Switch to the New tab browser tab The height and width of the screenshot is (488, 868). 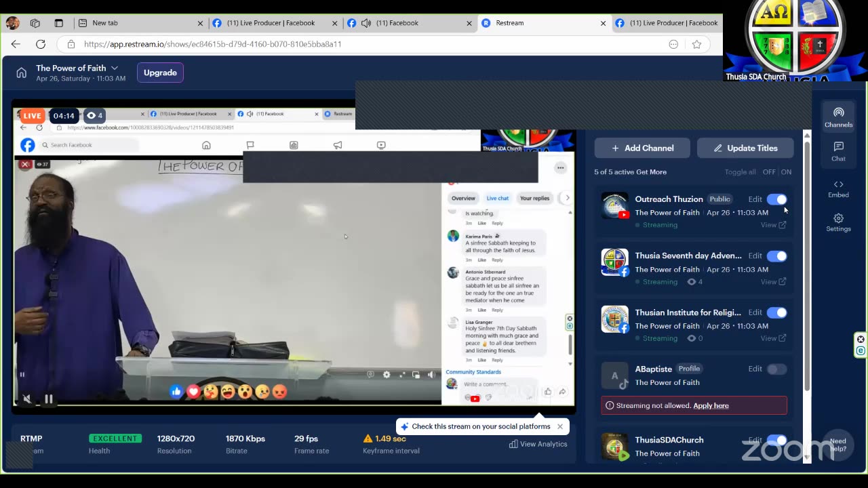(x=140, y=23)
